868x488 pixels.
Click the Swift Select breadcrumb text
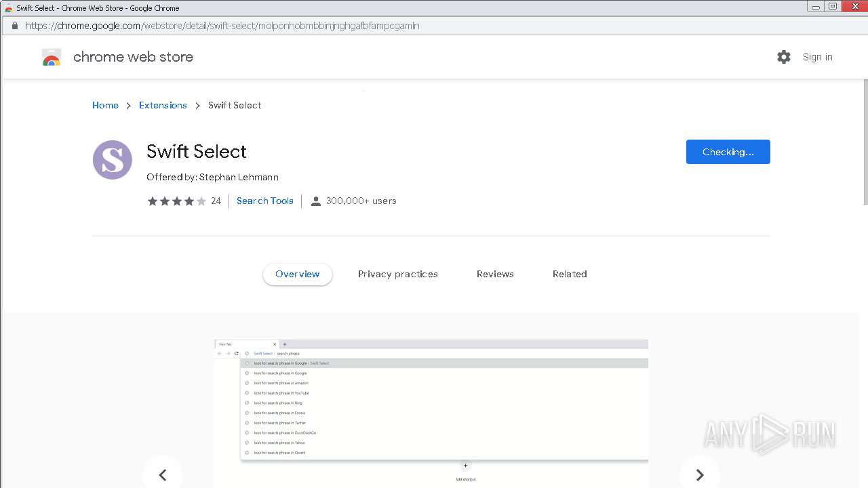click(x=235, y=105)
